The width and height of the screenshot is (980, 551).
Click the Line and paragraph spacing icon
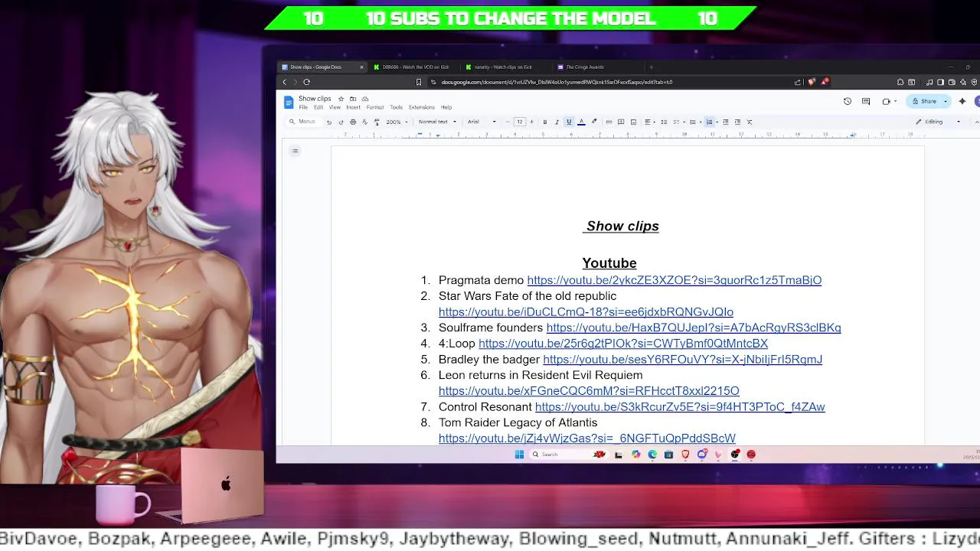(x=664, y=122)
